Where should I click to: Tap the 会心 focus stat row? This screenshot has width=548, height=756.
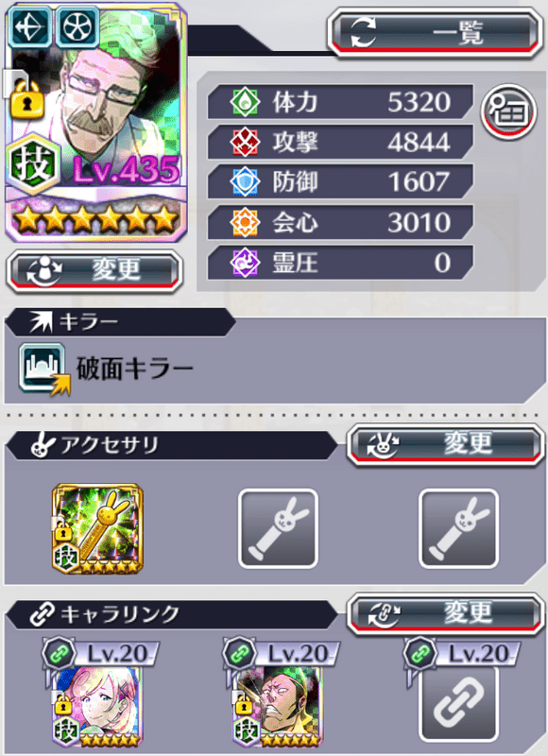click(x=340, y=222)
